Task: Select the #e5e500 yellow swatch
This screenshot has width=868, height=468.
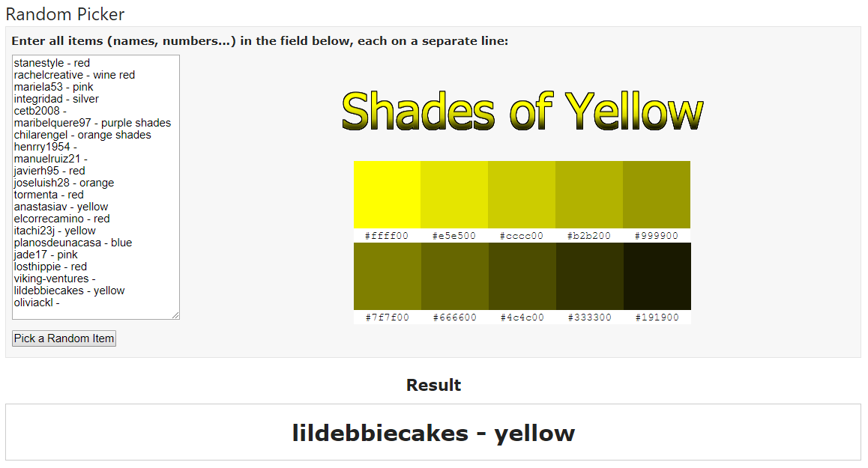Action: [454, 195]
